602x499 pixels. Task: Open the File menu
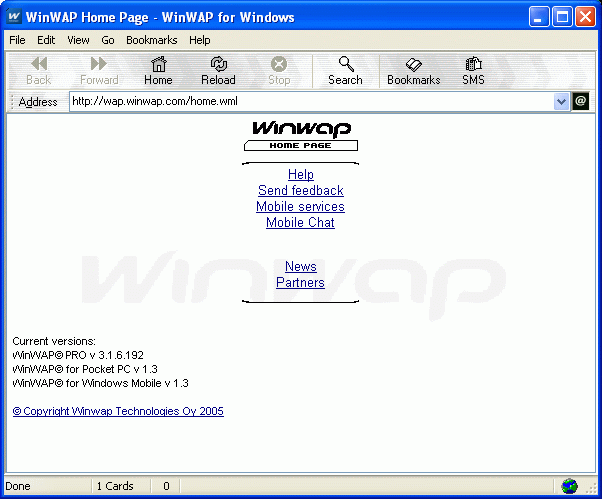(17, 40)
